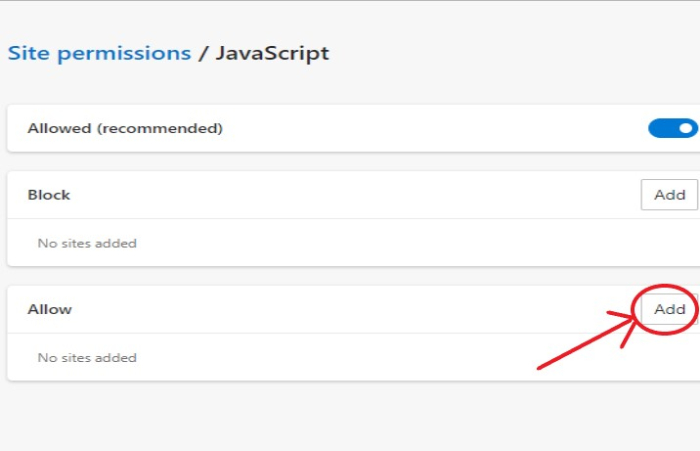Click the word "Site" in the breadcrumb

click(x=27, y=53)
